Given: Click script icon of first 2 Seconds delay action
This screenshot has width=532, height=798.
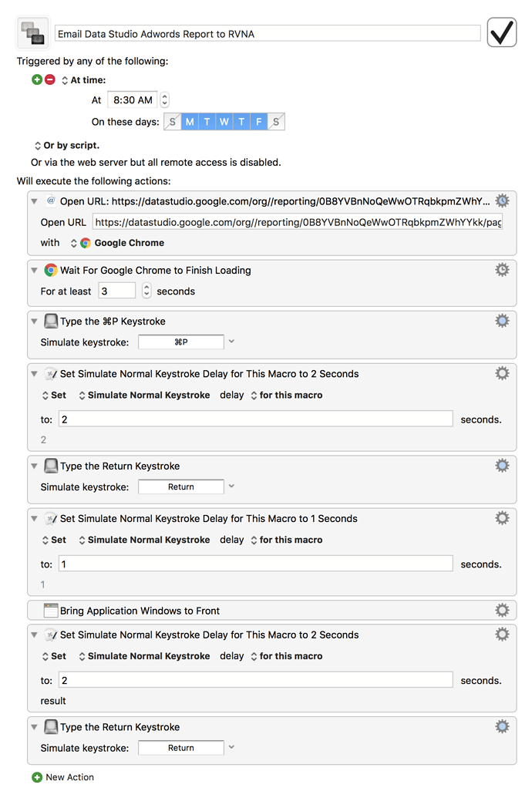Looking at the screenshot, I should [51, 374].
